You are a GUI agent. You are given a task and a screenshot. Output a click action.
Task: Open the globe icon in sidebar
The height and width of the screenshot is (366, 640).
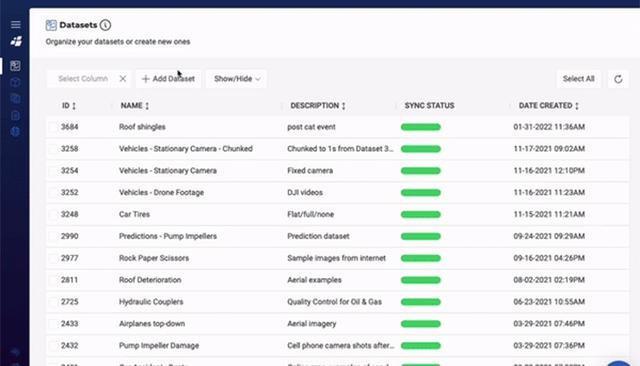click(15, 131)
